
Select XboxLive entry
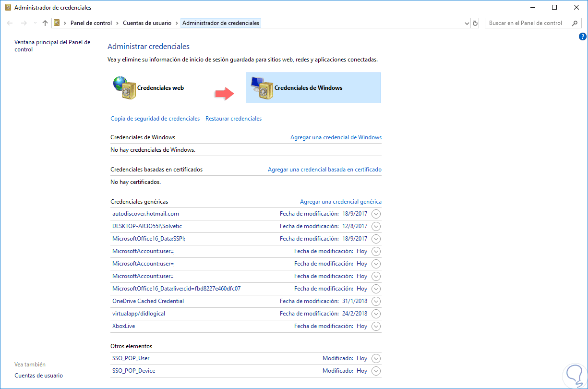tap(124, 326)
